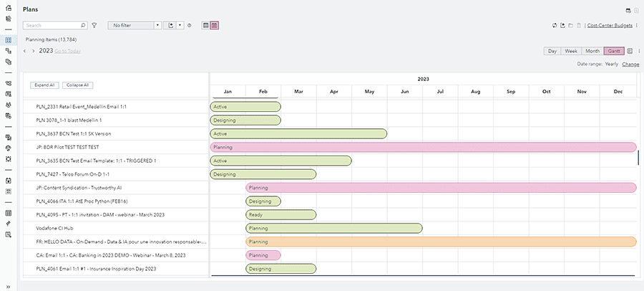644x291 pixels.
Task: Click the Dec month header
Action: [618, 91]
